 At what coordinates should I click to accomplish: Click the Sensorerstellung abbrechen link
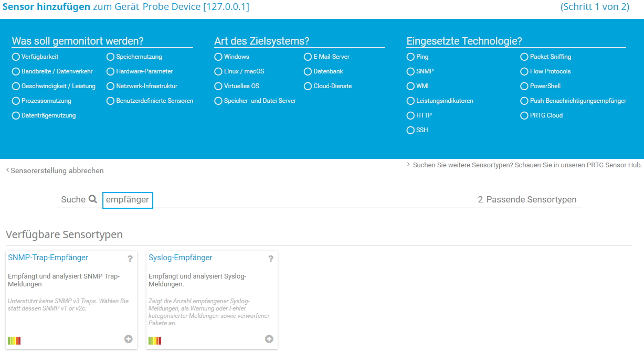coord(58,170)
